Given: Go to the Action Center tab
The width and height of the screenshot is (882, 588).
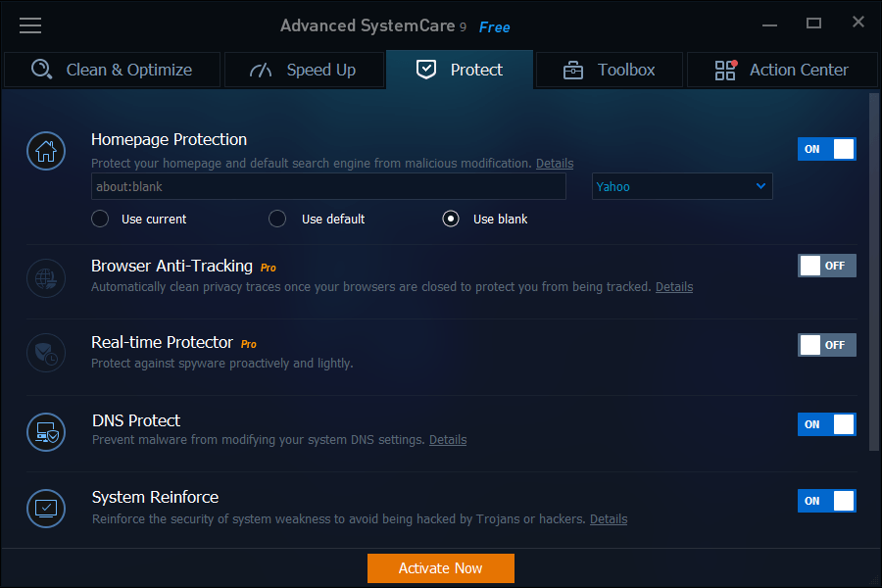Looking at the screenshot, I should (782, 70).
